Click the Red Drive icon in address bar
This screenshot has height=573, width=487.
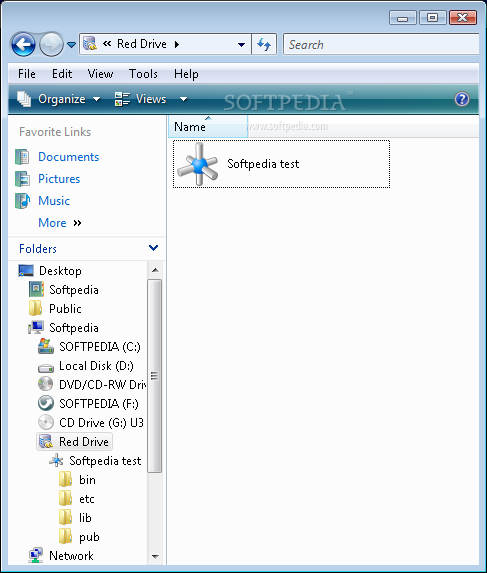click(90, 44)
